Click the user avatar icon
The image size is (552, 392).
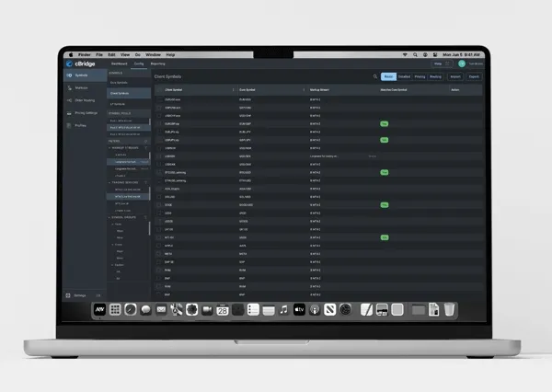click(462, 63)
